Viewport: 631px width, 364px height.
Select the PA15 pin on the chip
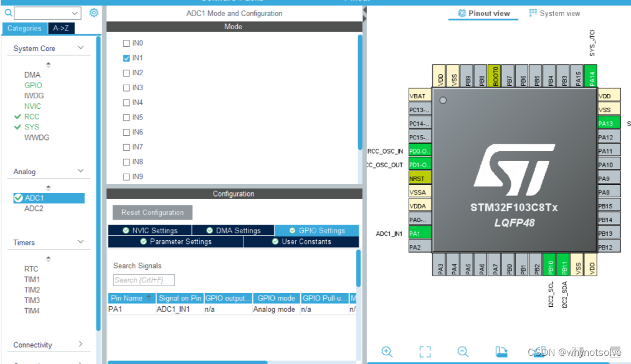tap(577, 75)
